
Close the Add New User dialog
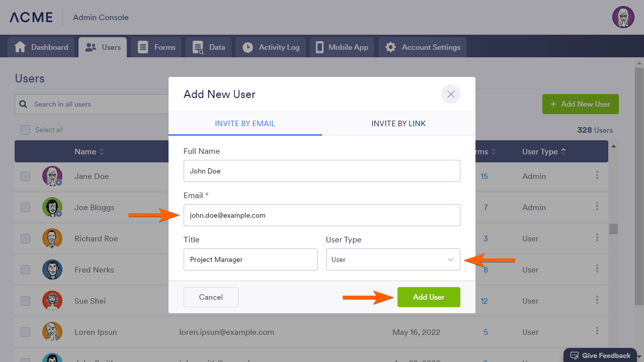(x=451, y=94)
